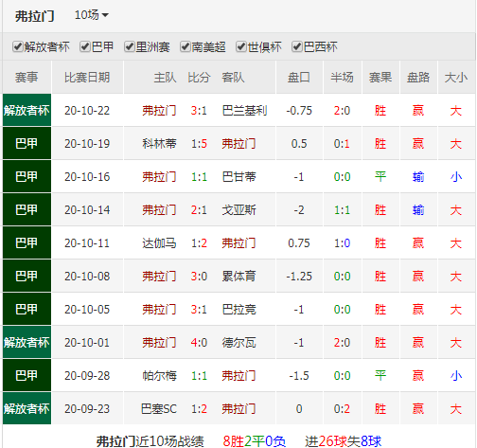The height and width of the screenshot is (448, 477).
Task: Select the date 20-10-05
Action: pos(87,310)
